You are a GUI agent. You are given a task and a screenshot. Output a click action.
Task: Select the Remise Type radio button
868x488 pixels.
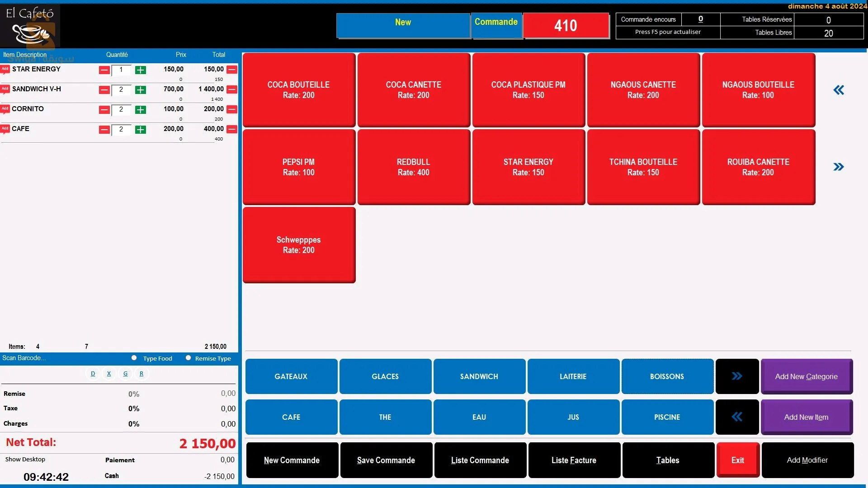189,358
